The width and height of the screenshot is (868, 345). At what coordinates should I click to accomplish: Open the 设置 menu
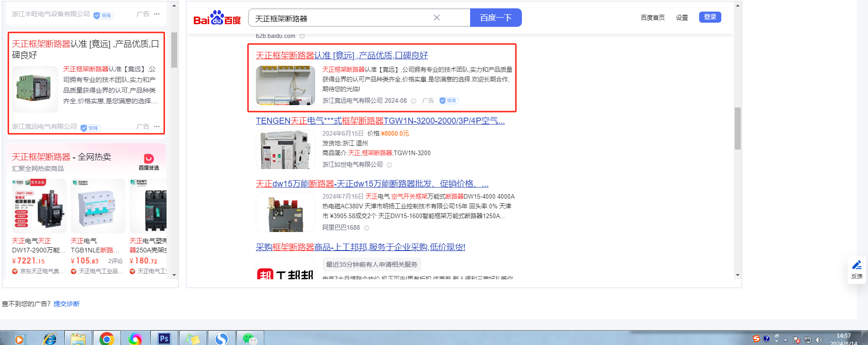coord(682,18)
